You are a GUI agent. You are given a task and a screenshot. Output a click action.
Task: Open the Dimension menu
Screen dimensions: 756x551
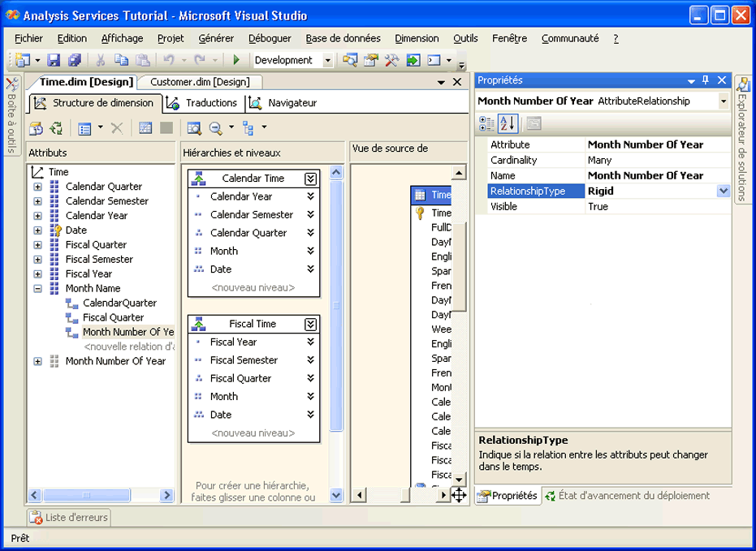click(417, 38)
